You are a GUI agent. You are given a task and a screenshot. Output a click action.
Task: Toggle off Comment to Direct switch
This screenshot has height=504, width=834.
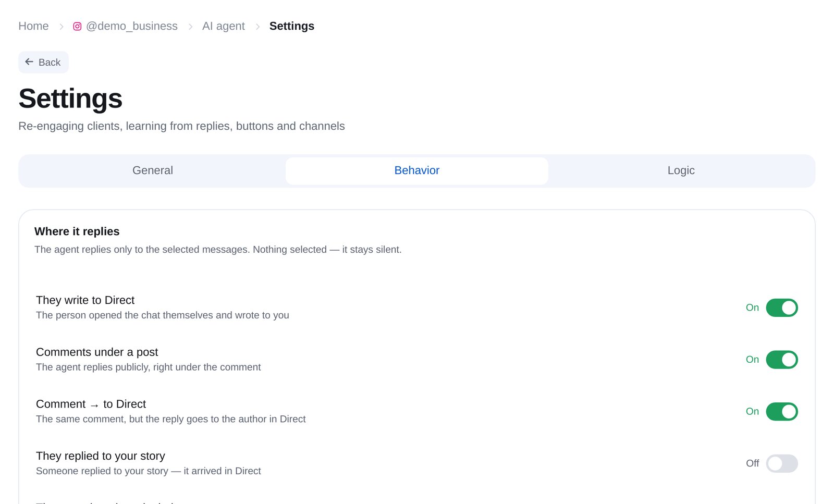click(x=781, y=412)
